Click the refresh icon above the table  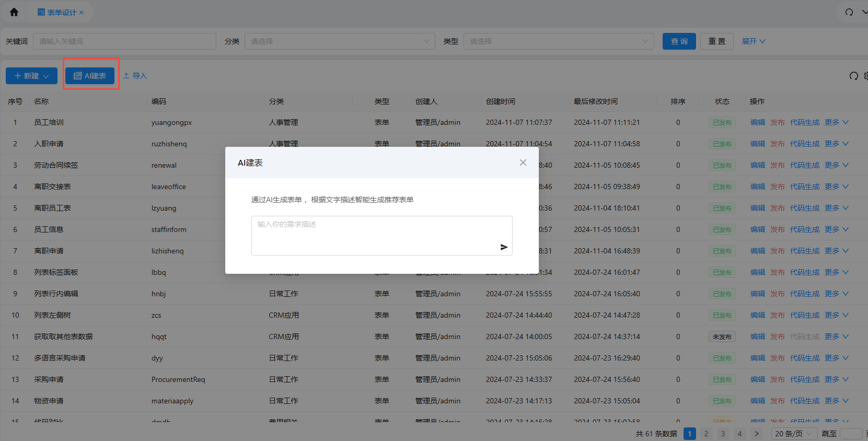853,76
